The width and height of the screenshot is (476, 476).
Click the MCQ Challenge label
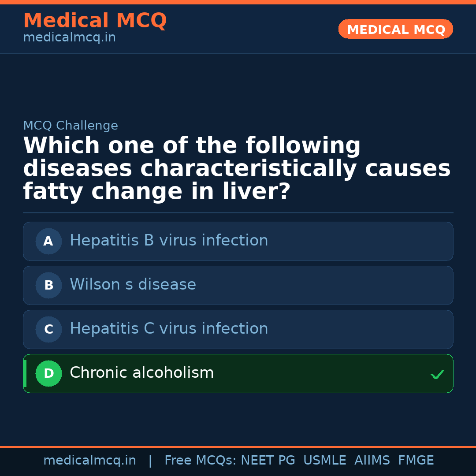[x=71, y=126]
